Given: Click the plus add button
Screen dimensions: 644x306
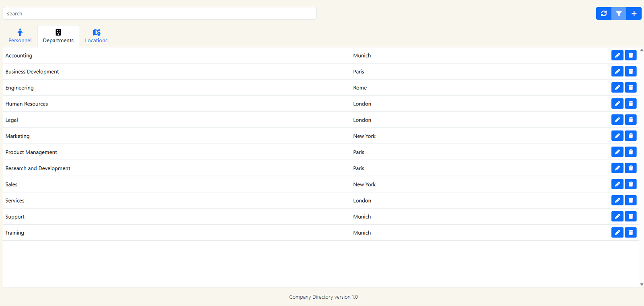Looking at the screenshot, I should (634, 13).
